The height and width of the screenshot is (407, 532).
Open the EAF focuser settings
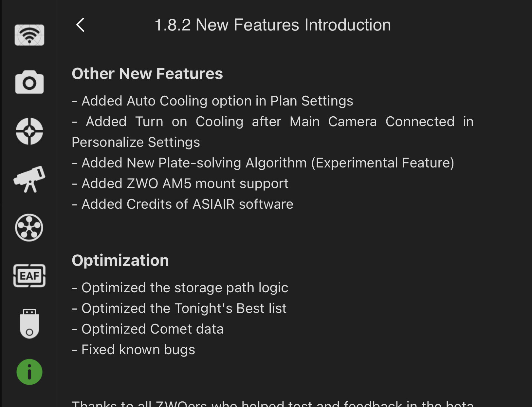pyautogui.click(x=29, y=276)
